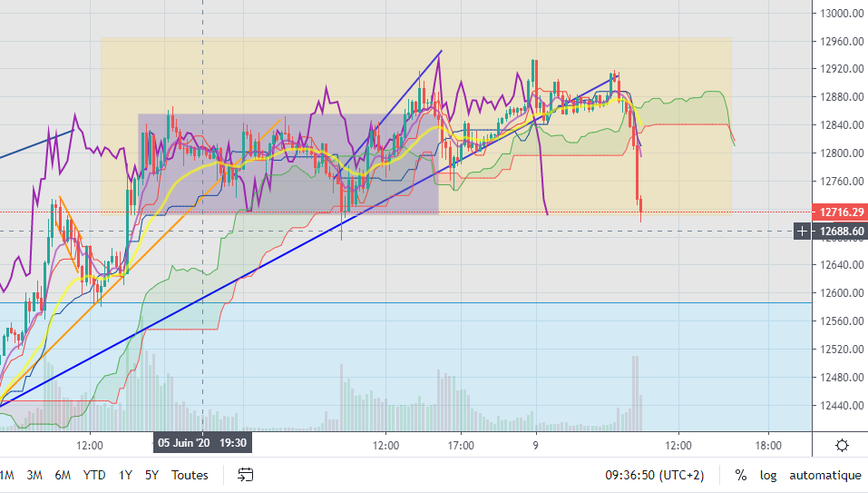This screenshot has width=868, height=493.
Task: Select the 3M time range
Action: [34, 475]
